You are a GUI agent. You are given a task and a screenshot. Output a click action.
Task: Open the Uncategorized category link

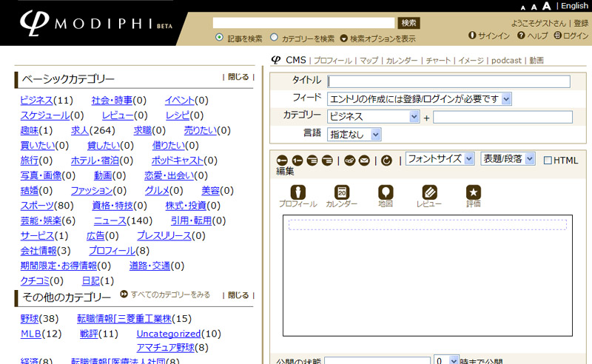pos(169,334)
